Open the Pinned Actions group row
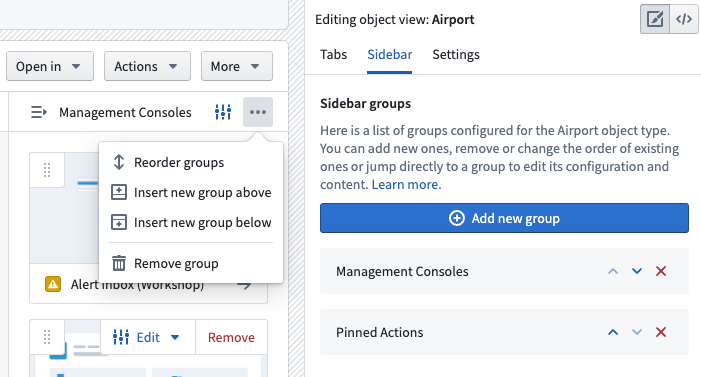The image size is (701, 377). point(504,332)
